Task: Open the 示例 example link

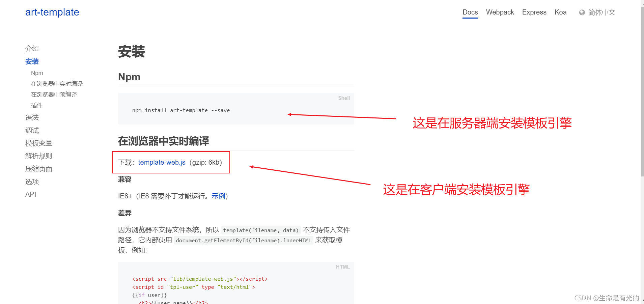Action: [x=218, y=196]
